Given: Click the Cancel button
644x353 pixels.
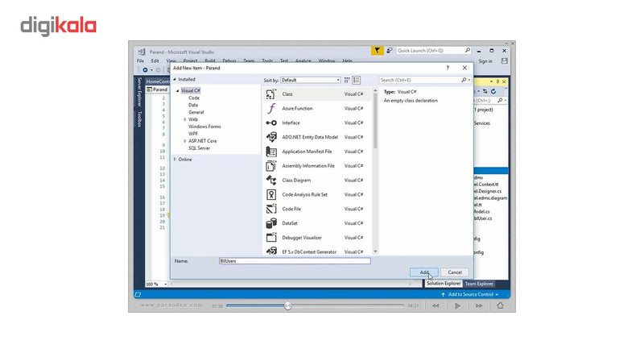Looking at the screenshot, I should pos(455,272).
